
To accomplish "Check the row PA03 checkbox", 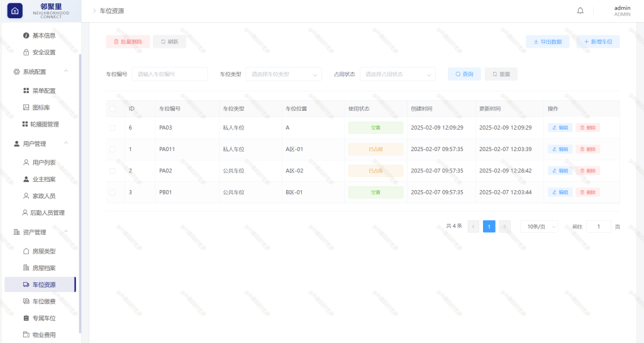I will tap(113, 128).
